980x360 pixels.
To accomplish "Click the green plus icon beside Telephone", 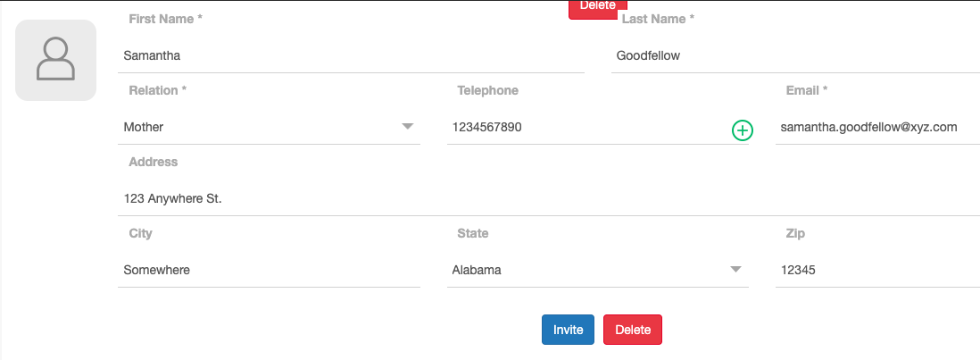I will (743, 130).
